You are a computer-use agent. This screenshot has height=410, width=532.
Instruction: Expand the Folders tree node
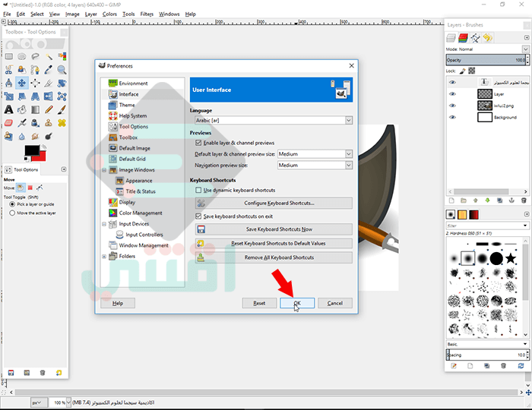tap(104, 257)
